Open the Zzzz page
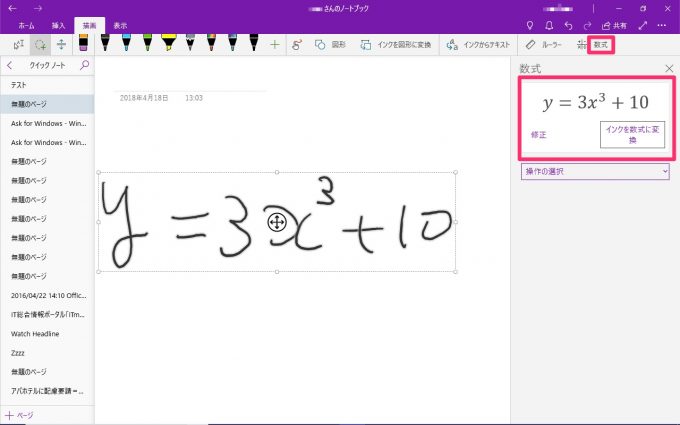Screen dimensions: 680x425 (47, 353)
